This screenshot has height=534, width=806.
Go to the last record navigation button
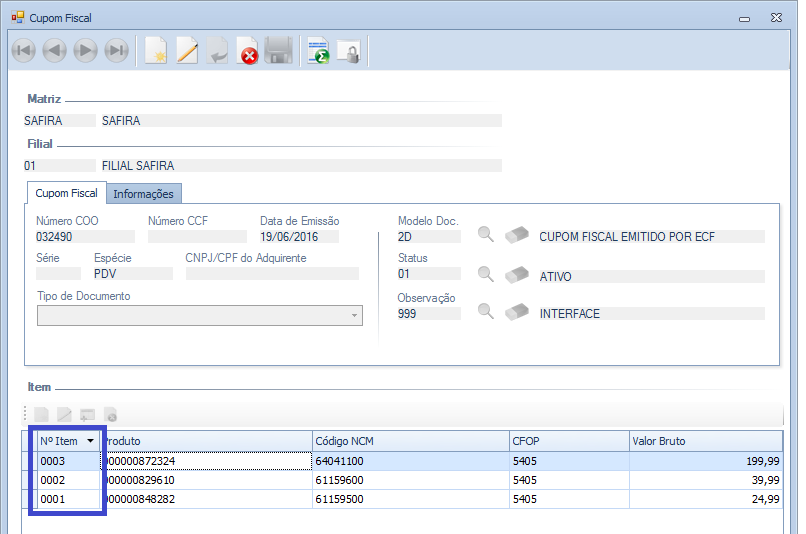pos(117,51)
